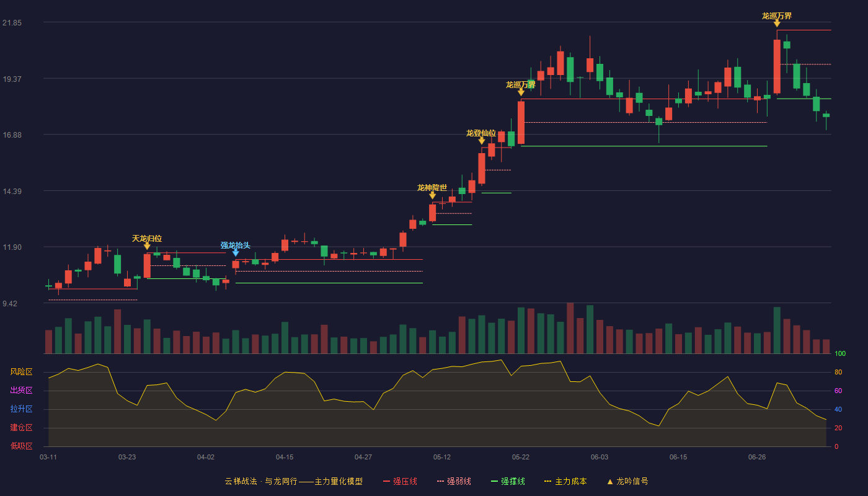Toggle the 强弱线 legend entry
Viewport: 868px width, 496px height.
point(454,481)
